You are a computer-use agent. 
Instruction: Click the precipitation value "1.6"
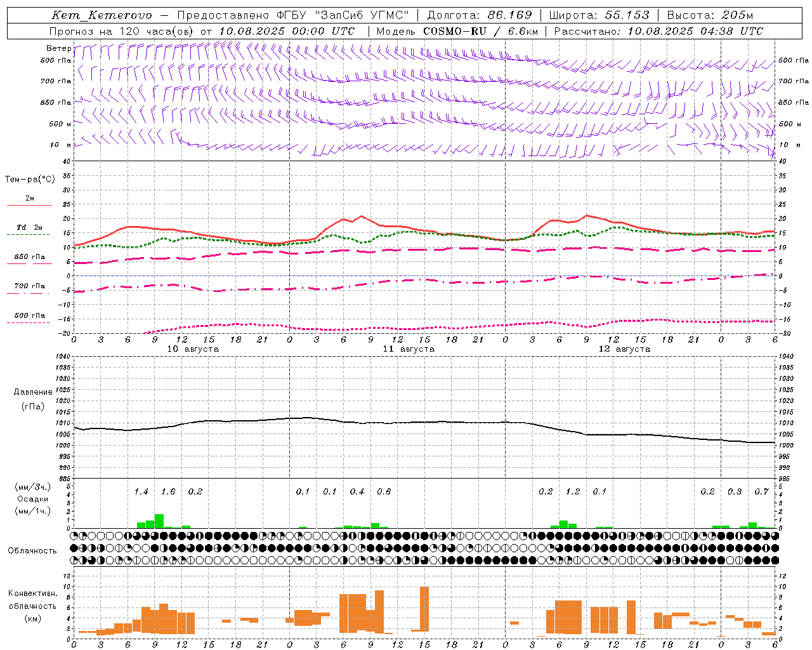tap(168, 491)
